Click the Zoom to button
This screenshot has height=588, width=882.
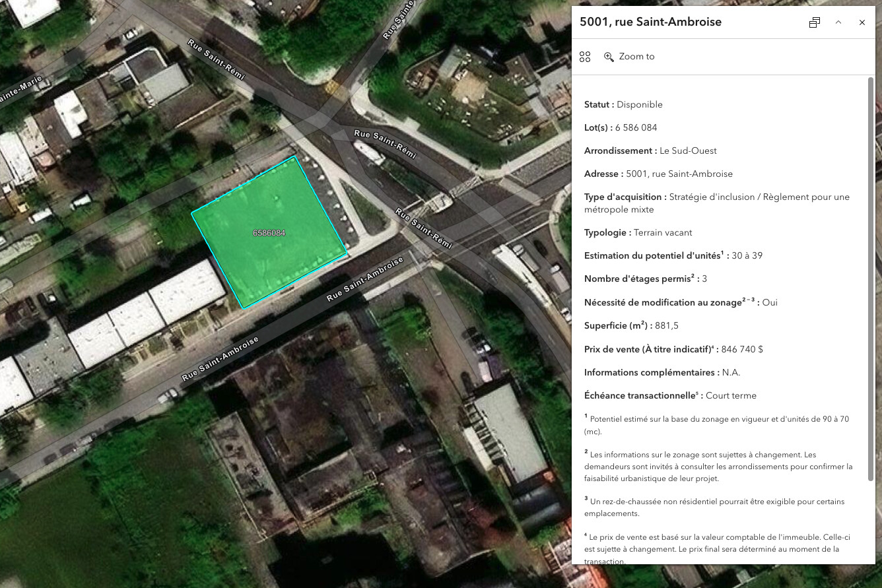[x=629, y=57]
